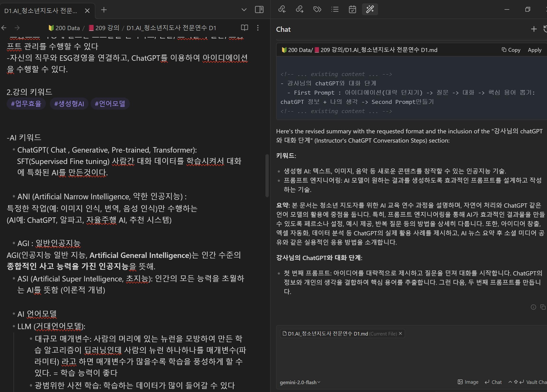547x392 pixels.
Task: Copy the chat response icon
Action: coord(543,307)
